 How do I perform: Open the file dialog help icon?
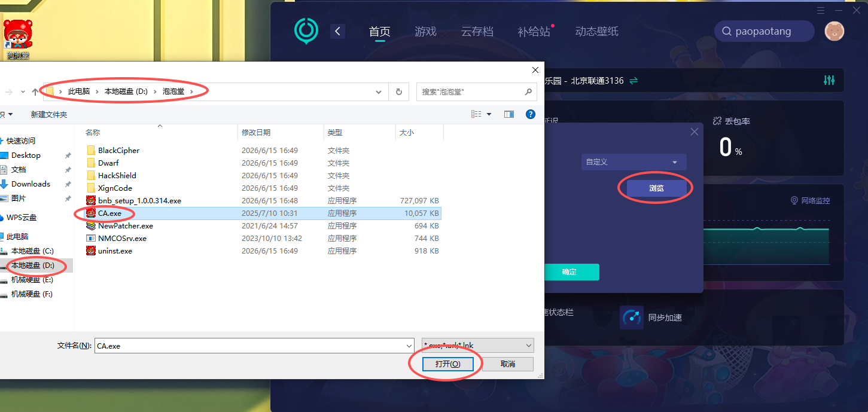point(530,114)
